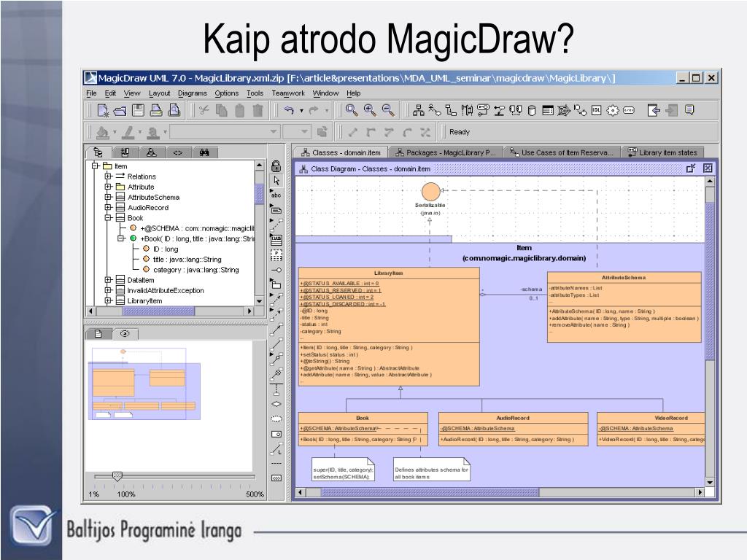Image resolution: width=747 pixels, height=560 pixels.
Task: Select the containment tree browser tab
Action: coord(98,152)
